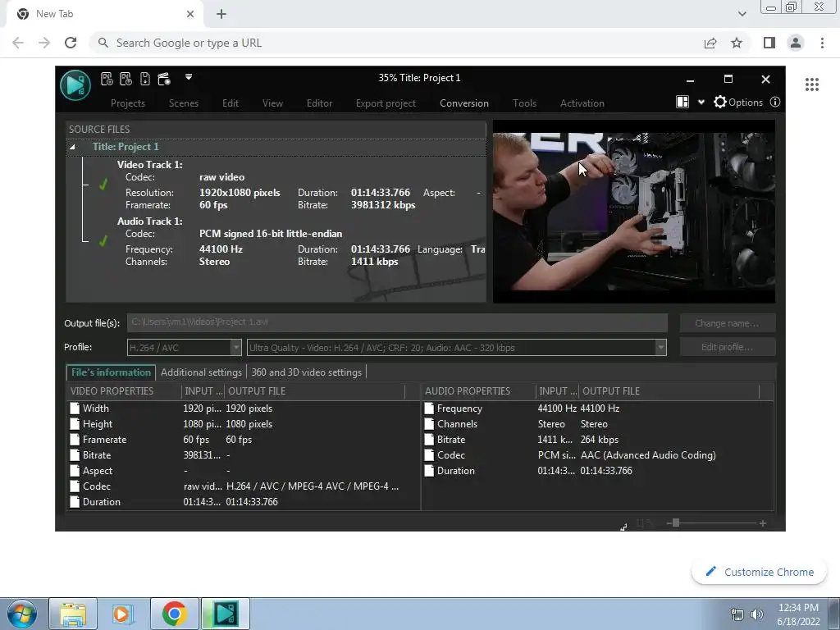Click the Change name button
This screenshot has height=630, width=840.
tap(727, 323)
